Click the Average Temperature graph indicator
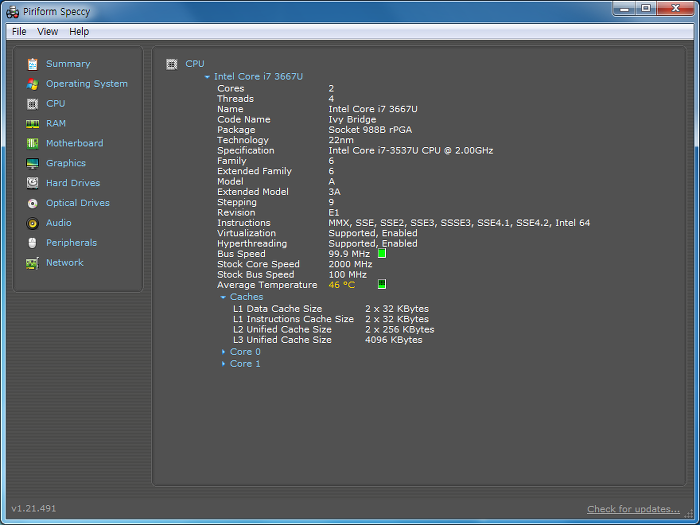Image resolution: width=700 pixels, height=525 pixels. pos(382,284)
